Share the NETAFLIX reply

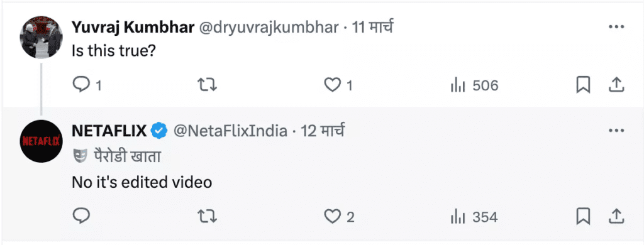616,216
